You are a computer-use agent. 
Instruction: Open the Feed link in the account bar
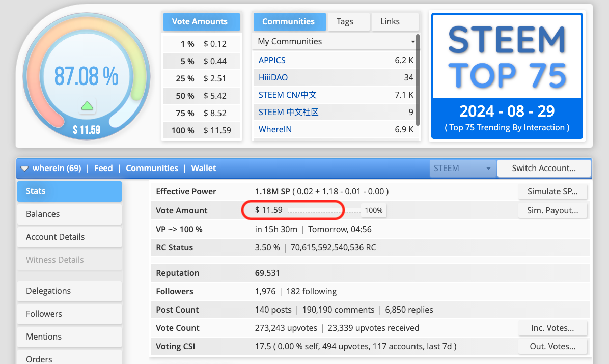point(103,168)
